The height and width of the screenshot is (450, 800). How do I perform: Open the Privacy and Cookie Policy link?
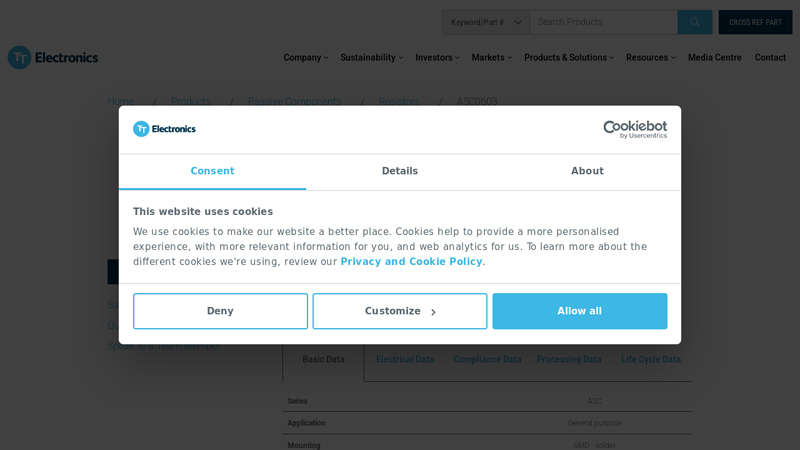[411, 262]
